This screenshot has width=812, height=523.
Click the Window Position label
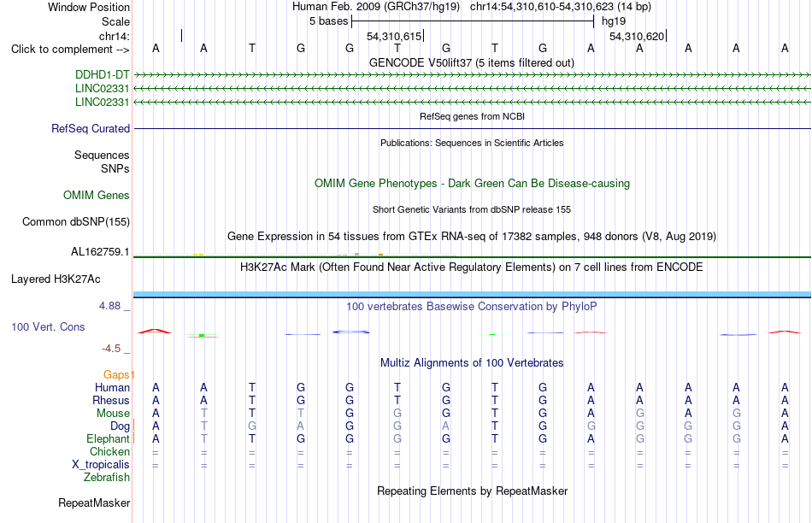pyautogui.click(x=89, y=7)
